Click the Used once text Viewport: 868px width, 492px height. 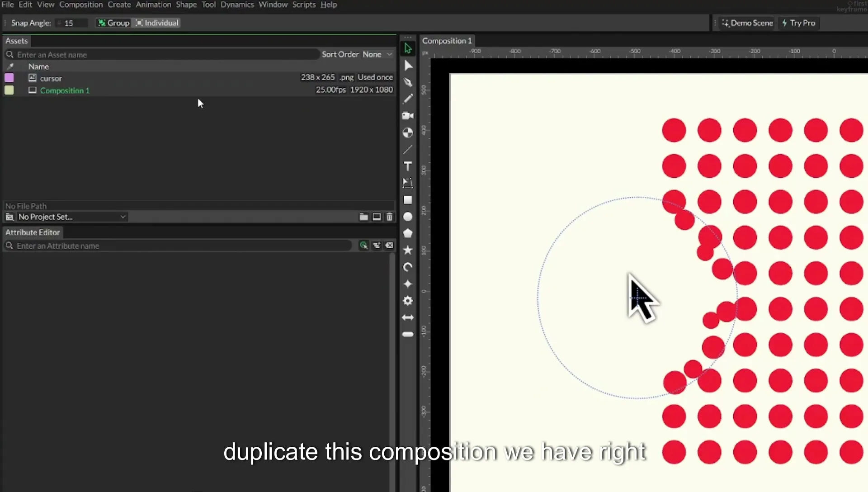coord(375,77)
